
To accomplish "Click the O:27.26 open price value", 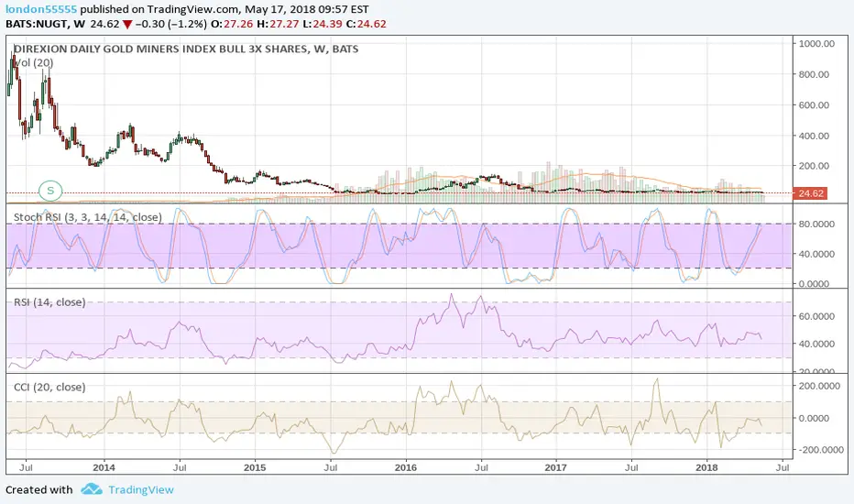I will (232, 24).
